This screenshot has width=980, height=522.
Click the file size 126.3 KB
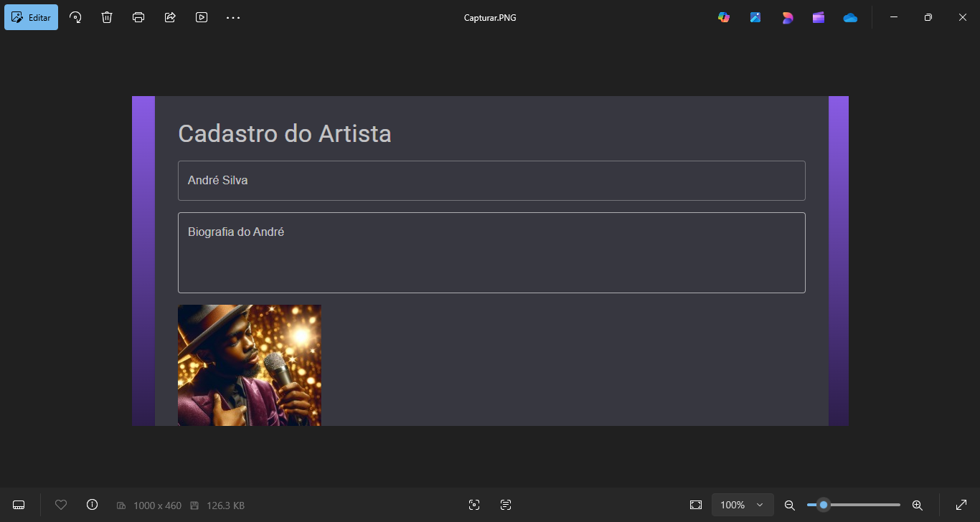click(225, 506)
